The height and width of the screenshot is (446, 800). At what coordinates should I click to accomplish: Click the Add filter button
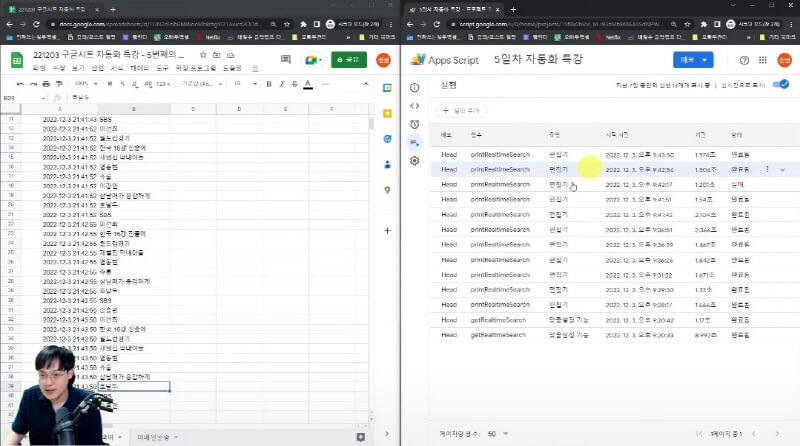pos(461,110)
